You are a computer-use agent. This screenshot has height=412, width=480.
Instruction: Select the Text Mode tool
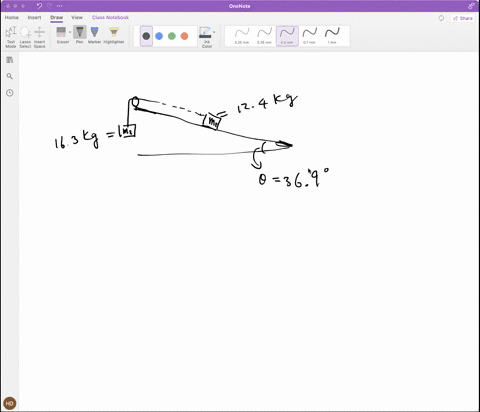11,37
